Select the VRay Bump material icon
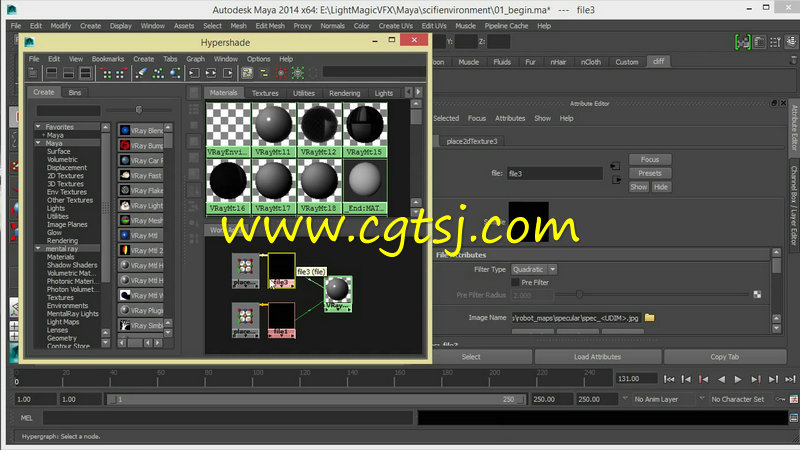Screen dimensions: 800x450 [x=125, y=145]
